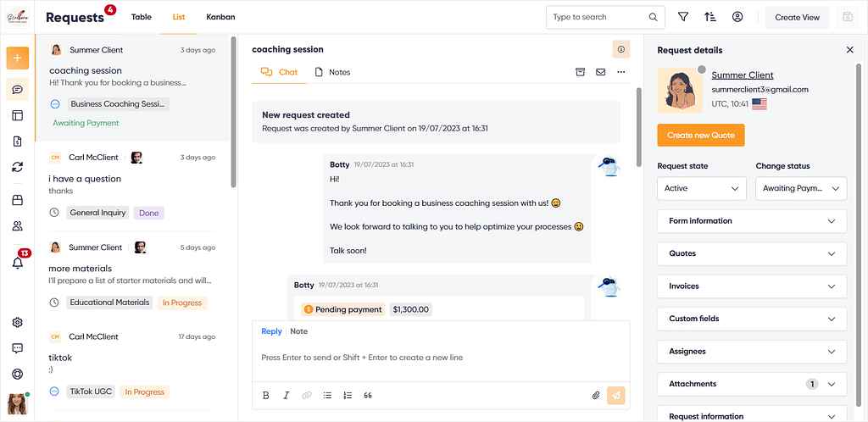Screen dimensions: 868x422
Task: Click the assignee person filter icon
Action: pos(737,17)
